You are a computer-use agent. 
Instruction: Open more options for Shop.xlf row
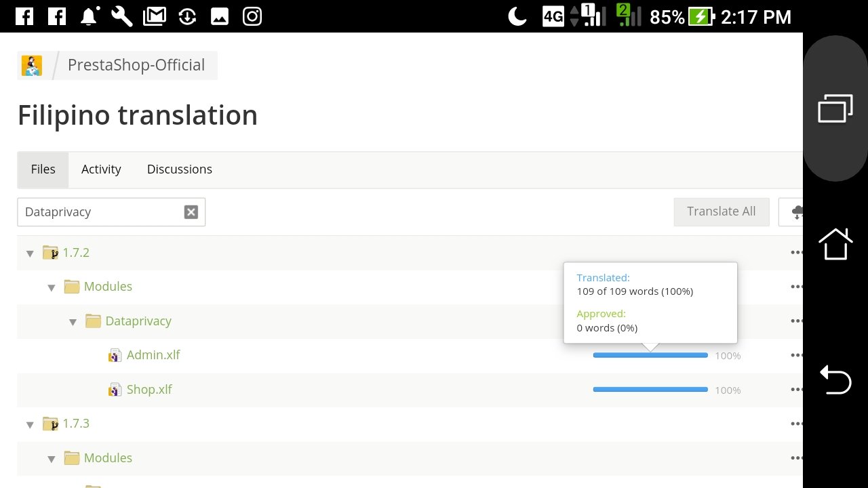796,390
